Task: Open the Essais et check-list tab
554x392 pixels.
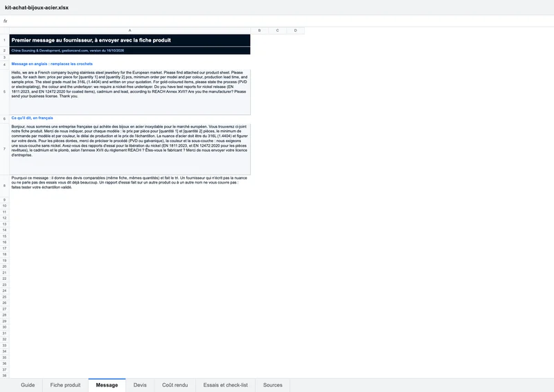Action: [226, 385]
